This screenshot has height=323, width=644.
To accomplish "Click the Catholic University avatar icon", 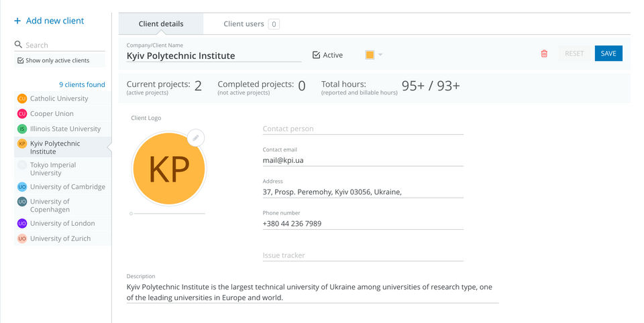I will coord(22,99).
